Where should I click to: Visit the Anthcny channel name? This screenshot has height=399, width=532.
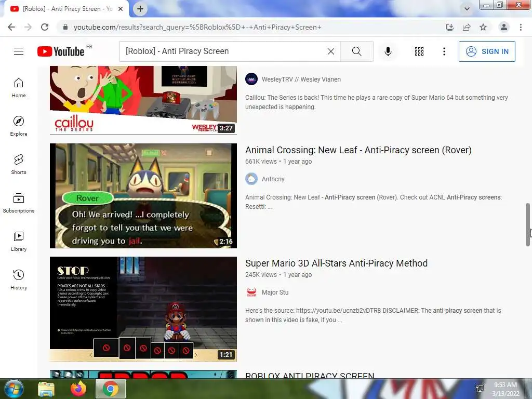[x=273, y=179]
